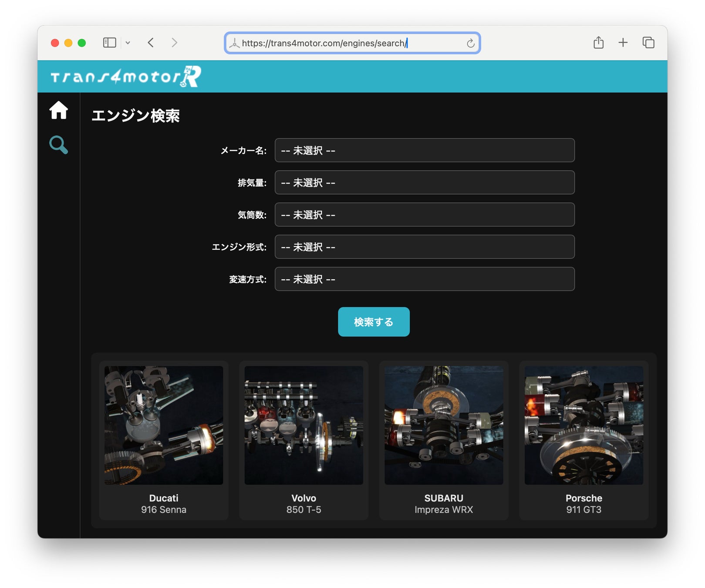Click the Volvo card title text
705x588 pixels.
pyautogui.click(x=304, y=498)
